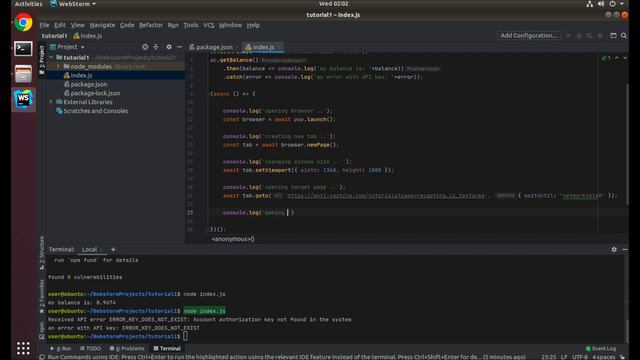
Task: Add a new terminal session with plus
Action: click(113, 249)
